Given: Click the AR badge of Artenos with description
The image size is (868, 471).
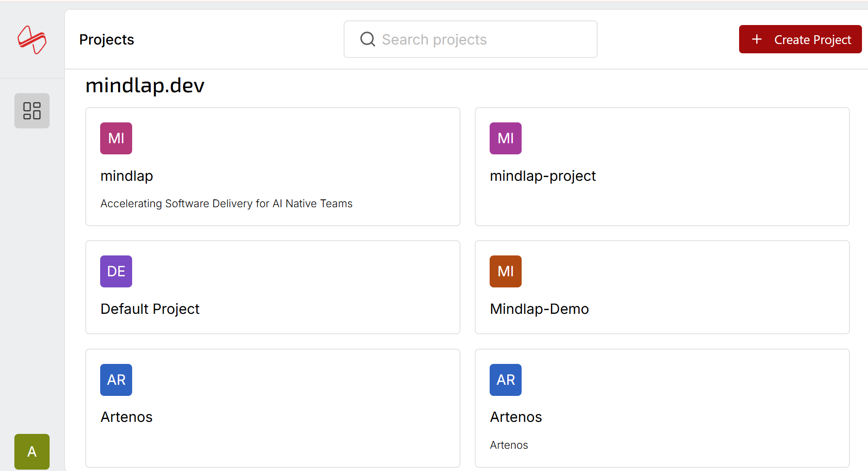Looking at the screenshot, I should coord(506,380).
